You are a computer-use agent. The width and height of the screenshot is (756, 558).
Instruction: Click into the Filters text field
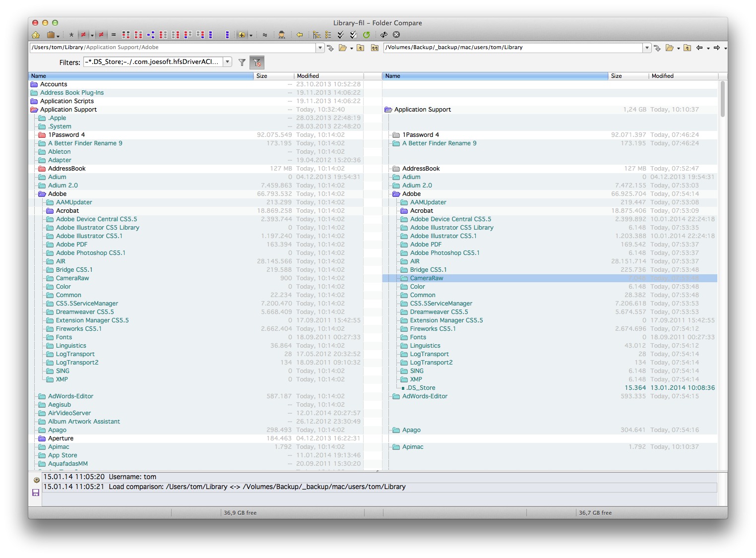153,62
